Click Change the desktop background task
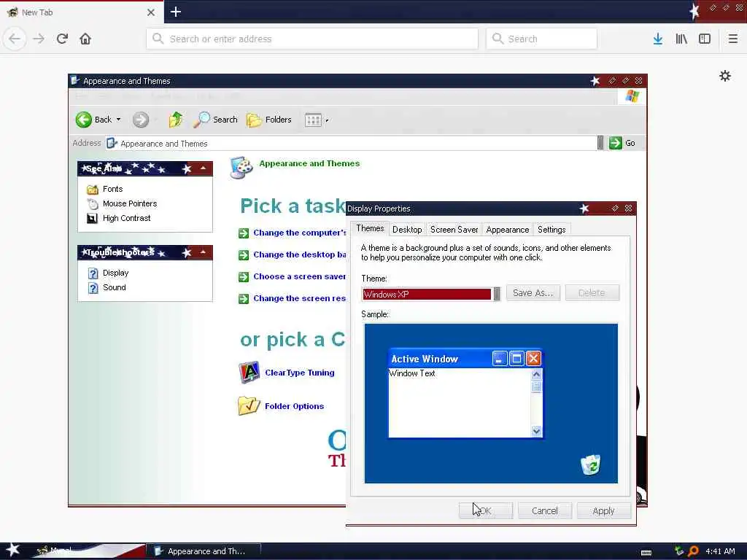 pyautogui.click(x=299, y=254)
